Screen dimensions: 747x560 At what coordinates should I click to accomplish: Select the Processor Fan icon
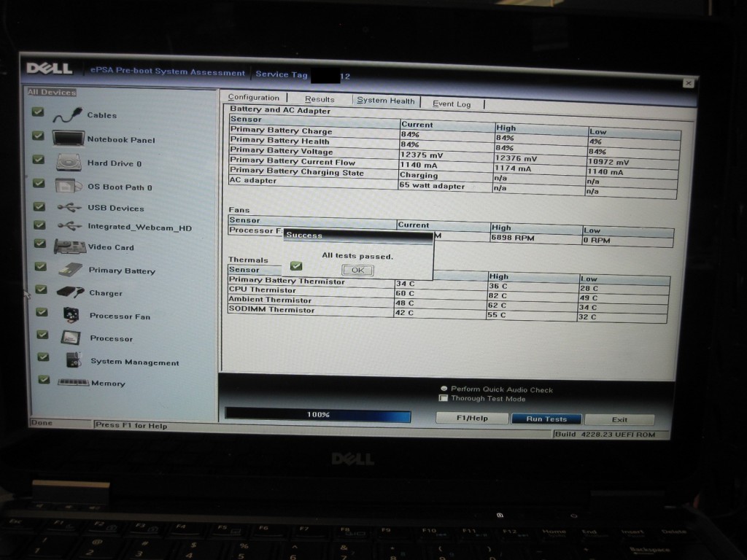tap(71, 314)
